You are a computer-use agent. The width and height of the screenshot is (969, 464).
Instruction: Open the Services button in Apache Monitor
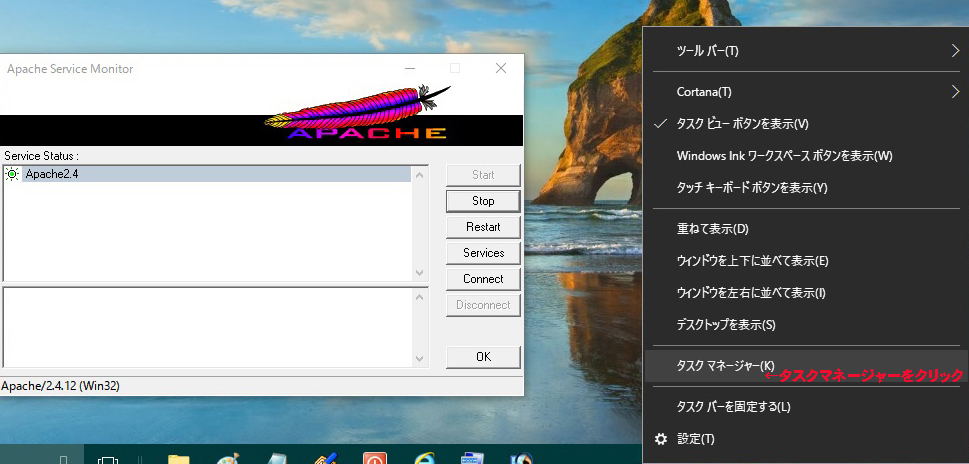[483, 253]
